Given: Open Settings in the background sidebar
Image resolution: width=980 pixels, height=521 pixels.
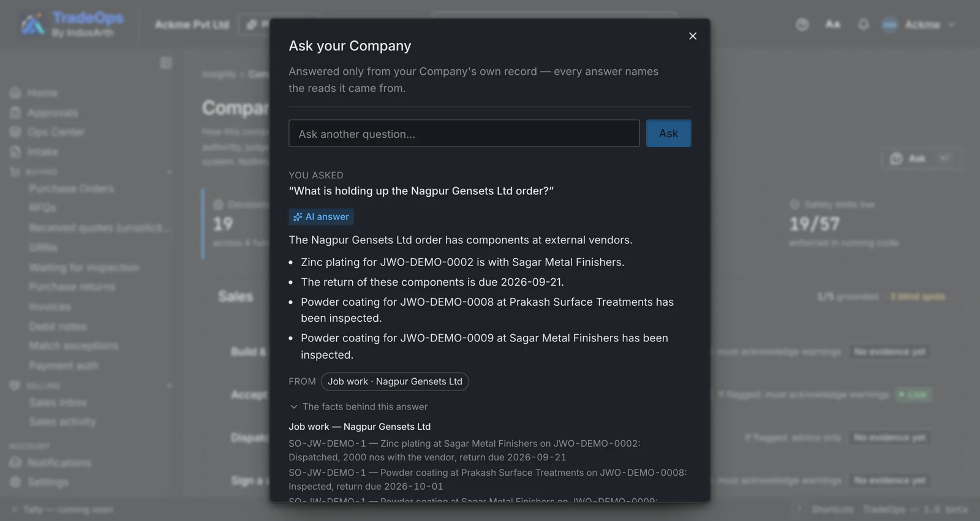Looking at the screenshot, I should tap(48, 483).
